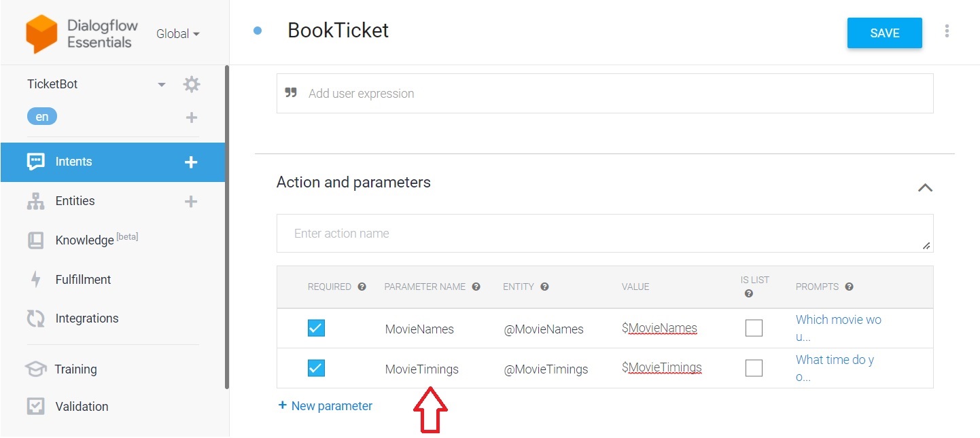Open the Global region dropdown
Screen dimensions: 980x438
177,33
